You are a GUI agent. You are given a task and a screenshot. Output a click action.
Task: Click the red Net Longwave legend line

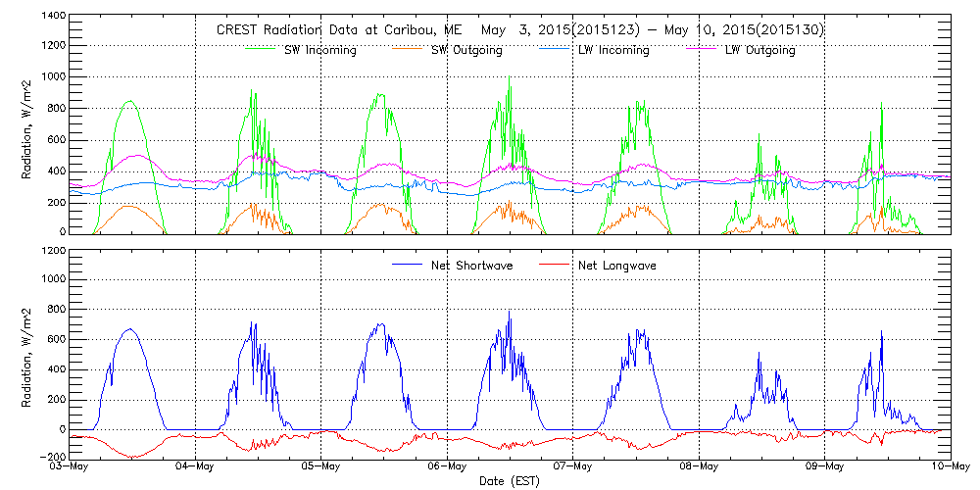coord(556,264)
